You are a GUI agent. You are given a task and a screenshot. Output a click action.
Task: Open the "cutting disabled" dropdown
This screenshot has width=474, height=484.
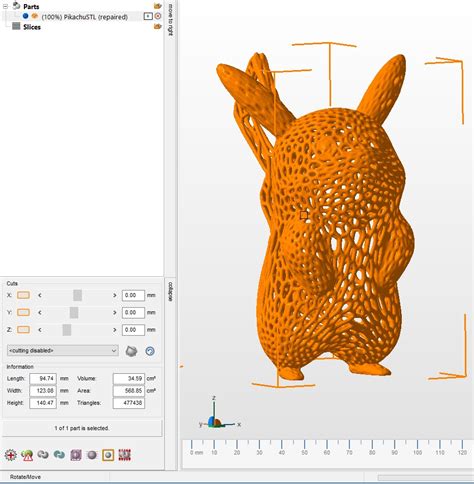coord(63,351)
